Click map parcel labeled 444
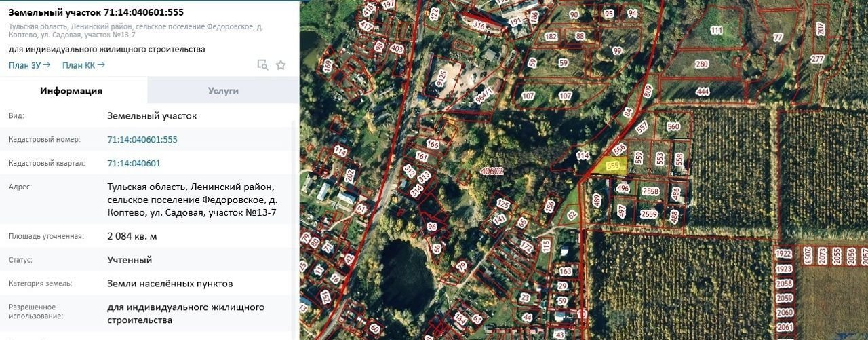This screenshot has height=340, width=868. [703, 92]
